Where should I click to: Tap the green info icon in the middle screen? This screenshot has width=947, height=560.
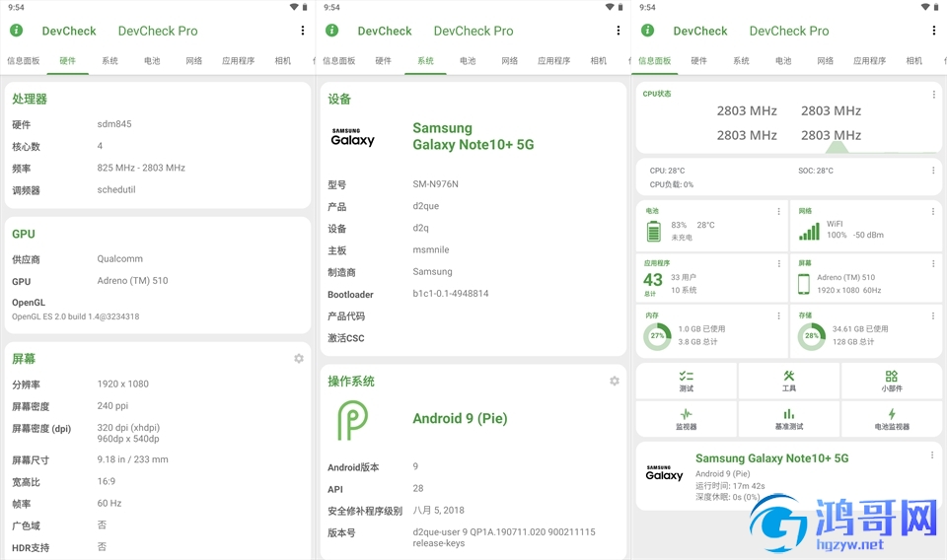point(331,31)
